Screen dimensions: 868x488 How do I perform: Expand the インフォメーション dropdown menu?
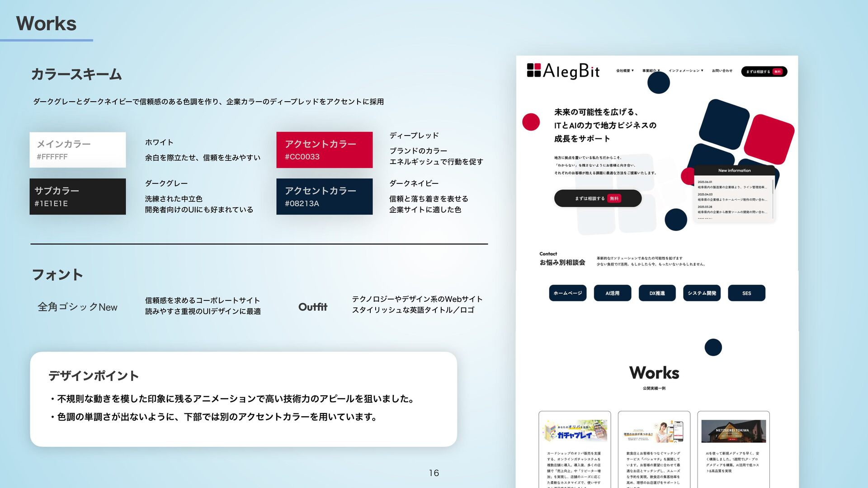tap(685, 71)
